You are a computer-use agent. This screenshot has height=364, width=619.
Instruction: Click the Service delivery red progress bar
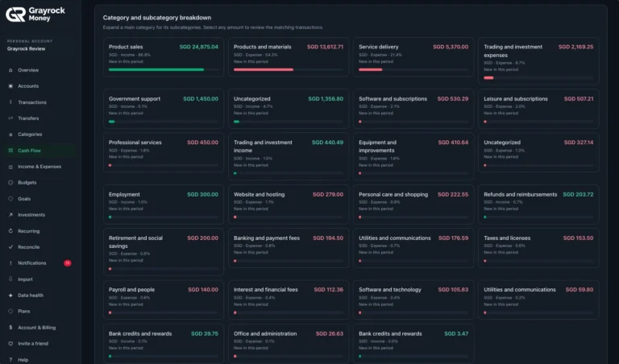pyautogui.click(x=370, y=70)
